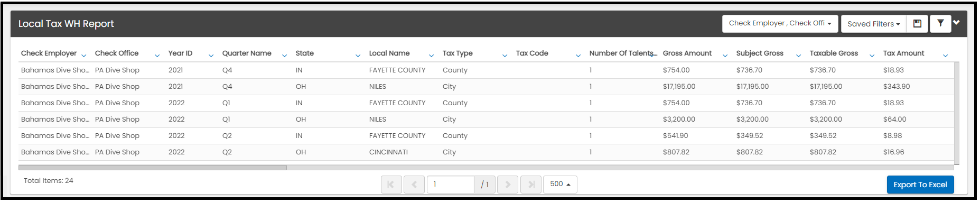Viewport: 980px width, 202px height.
Task: Select the $64.00 tax amount cell
Action: point(894,120)
